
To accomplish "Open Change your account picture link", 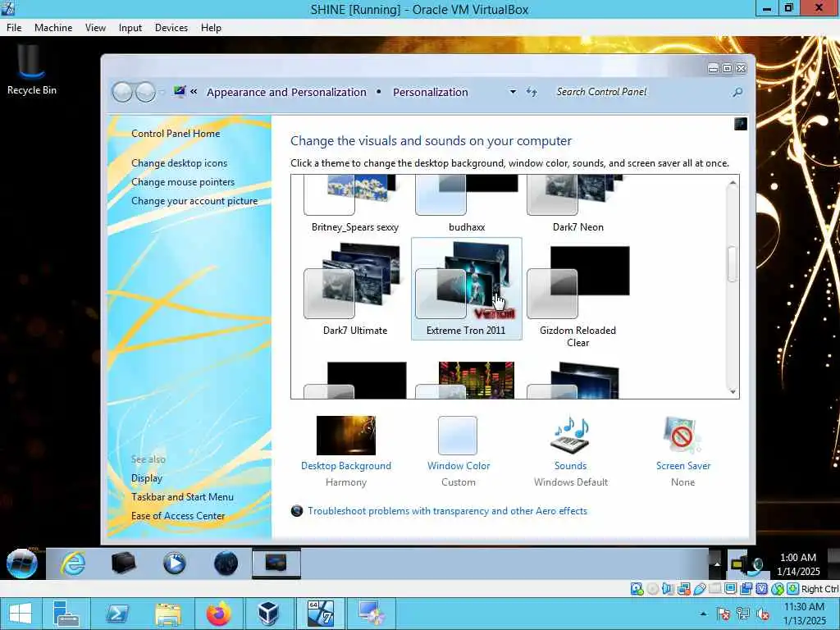I will [x=194, y=201].
